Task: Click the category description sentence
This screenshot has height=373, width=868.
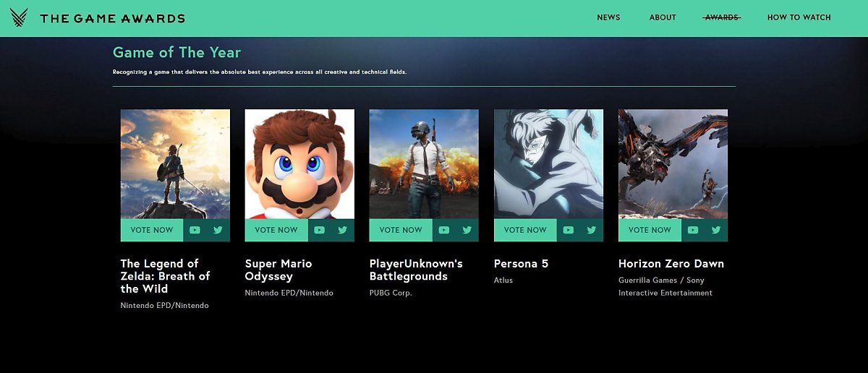Action: [x=260, y=72]
